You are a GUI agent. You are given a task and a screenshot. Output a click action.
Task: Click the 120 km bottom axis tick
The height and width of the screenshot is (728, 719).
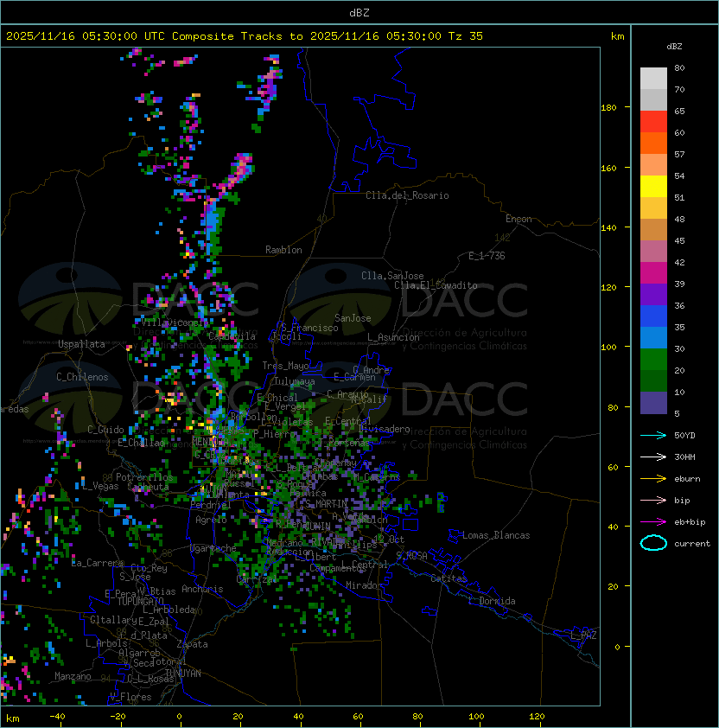point(537,717)
